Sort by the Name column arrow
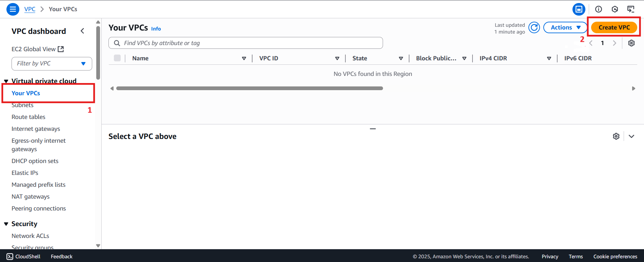Image resolution: width=644 pixels, height=262 pixels. (x=244, y=58)
